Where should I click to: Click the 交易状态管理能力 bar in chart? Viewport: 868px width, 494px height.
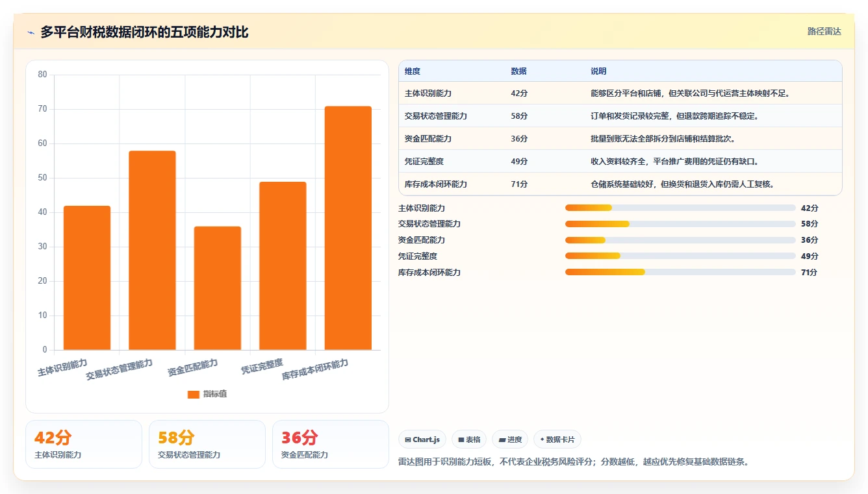click(x=152, y=251)
